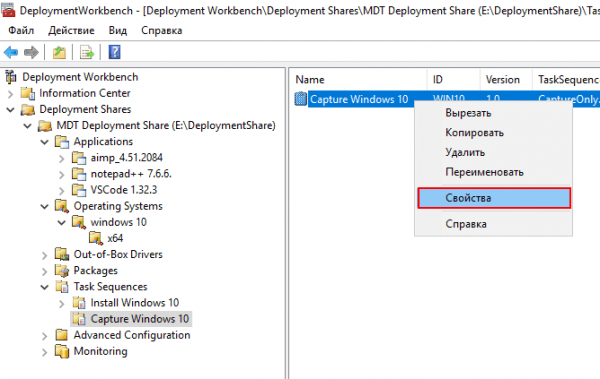Choose Удалить from the context menu
This screenshot has width=600, height=379.
coord(494,152)
